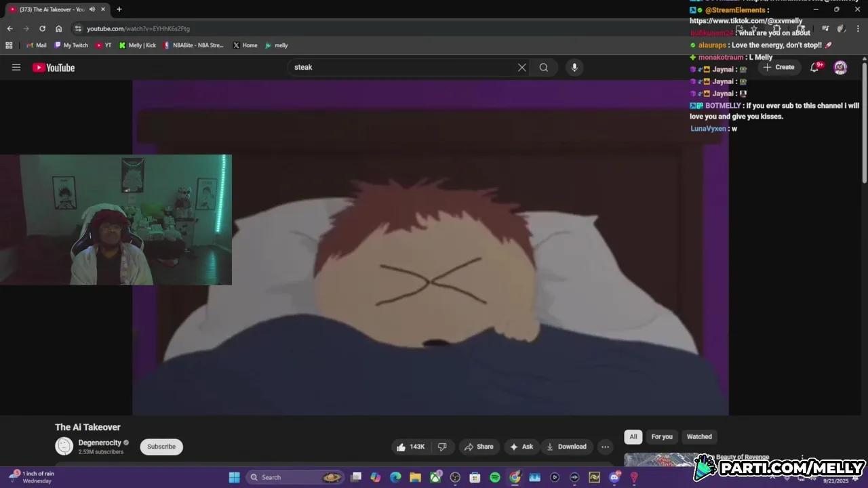Open the melly bookmark

pyautogui.click(x=277, y=45)
